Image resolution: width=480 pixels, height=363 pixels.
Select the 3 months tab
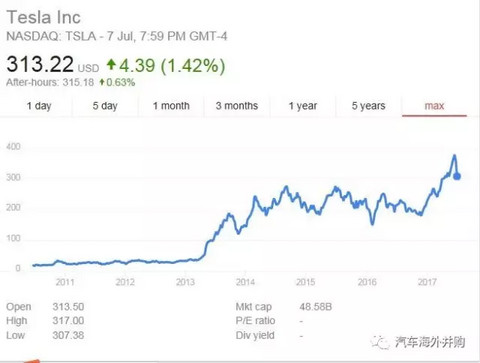pos(237,106)
